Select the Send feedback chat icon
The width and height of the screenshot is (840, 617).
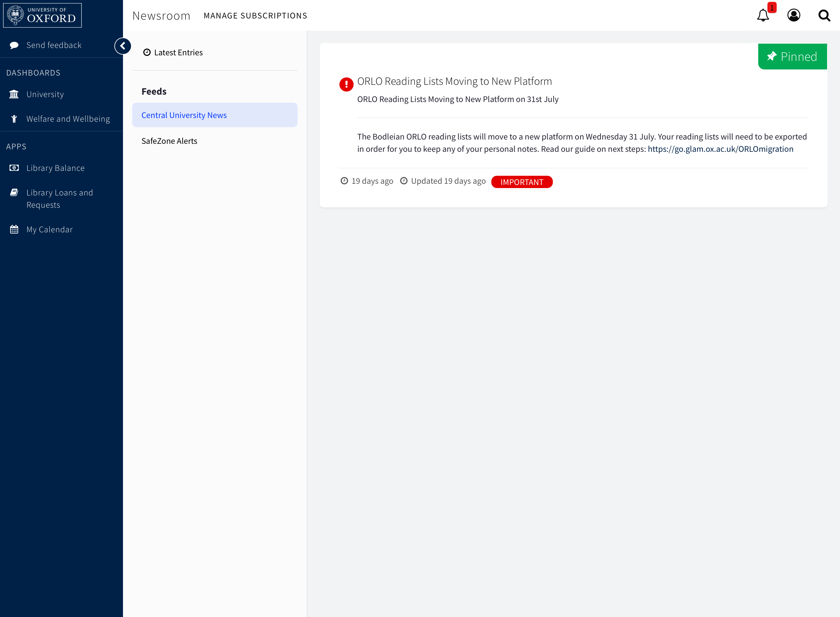[x=14, y=45]
